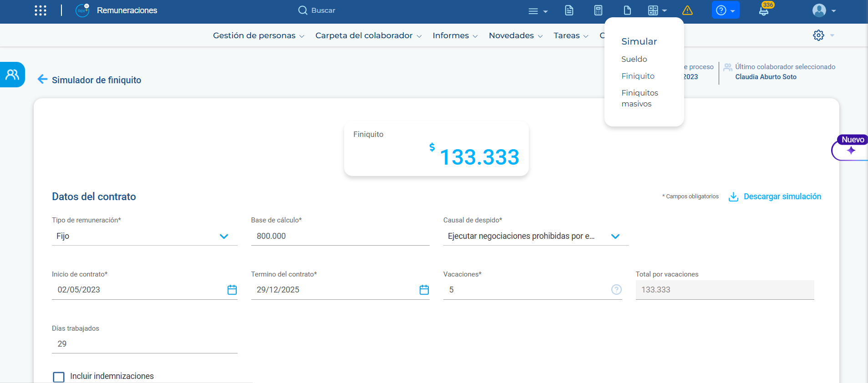Click the Base de cálculo input field
This screenshot has width=868, height=383.
click(340, 236)
